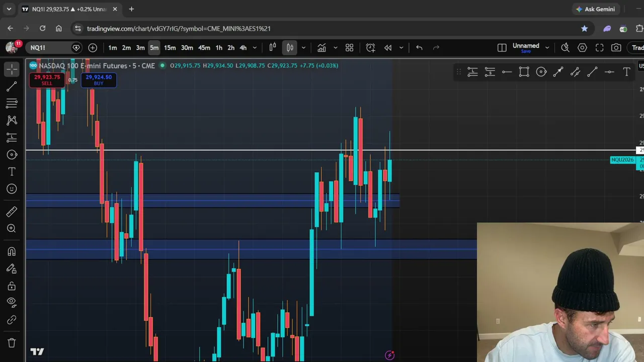
Task: Click the Long Position tool in favorites bar
Action: pos(472,72)
